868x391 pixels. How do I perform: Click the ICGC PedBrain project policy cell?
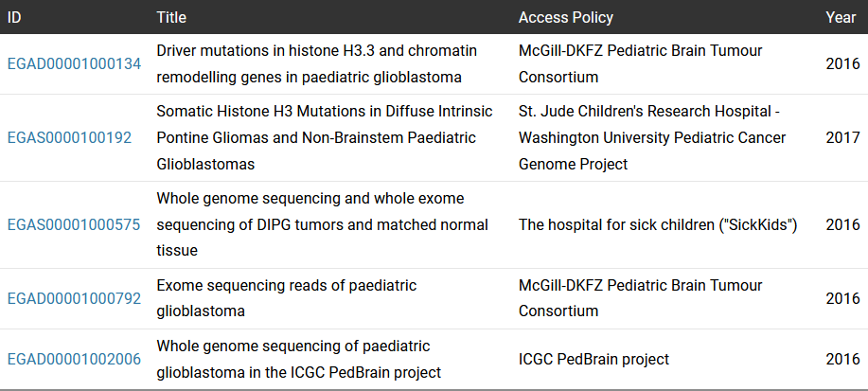(593, 359)
